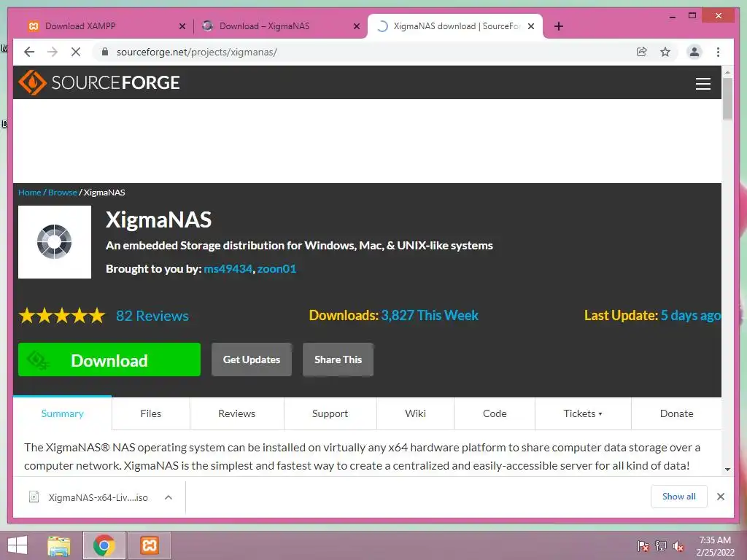Close the downloads bar
747x560 pixels.
720,497
